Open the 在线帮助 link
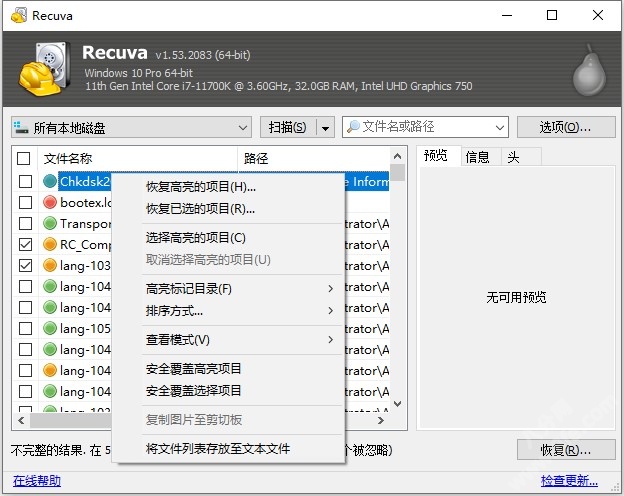 [37, 480]
